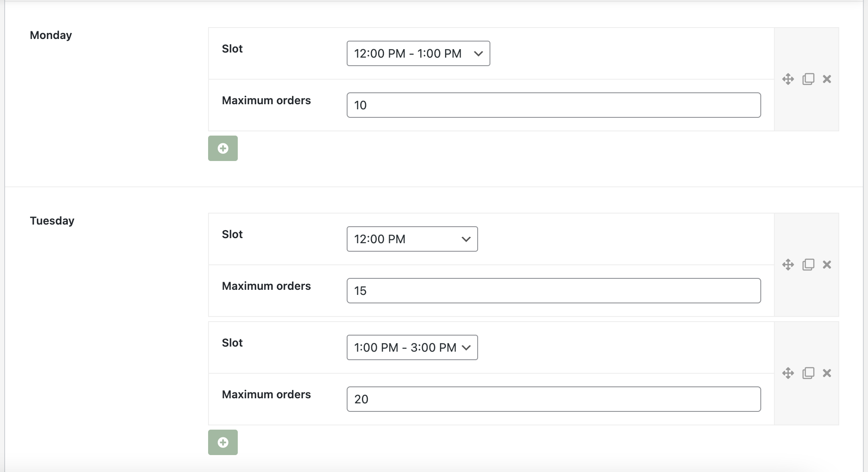Select the maximum orders field showing 20
The image size is (868, 472).
coord(554,399)
